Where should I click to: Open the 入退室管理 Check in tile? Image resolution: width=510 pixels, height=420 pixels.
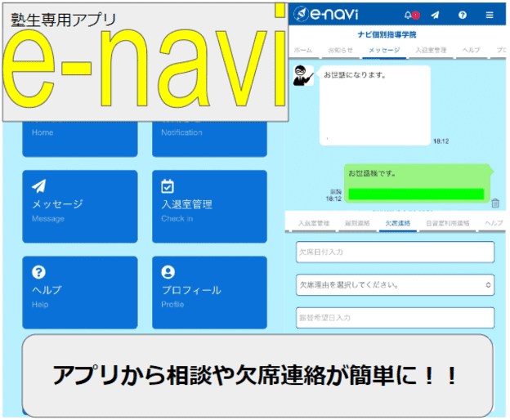tap(208, 206)
